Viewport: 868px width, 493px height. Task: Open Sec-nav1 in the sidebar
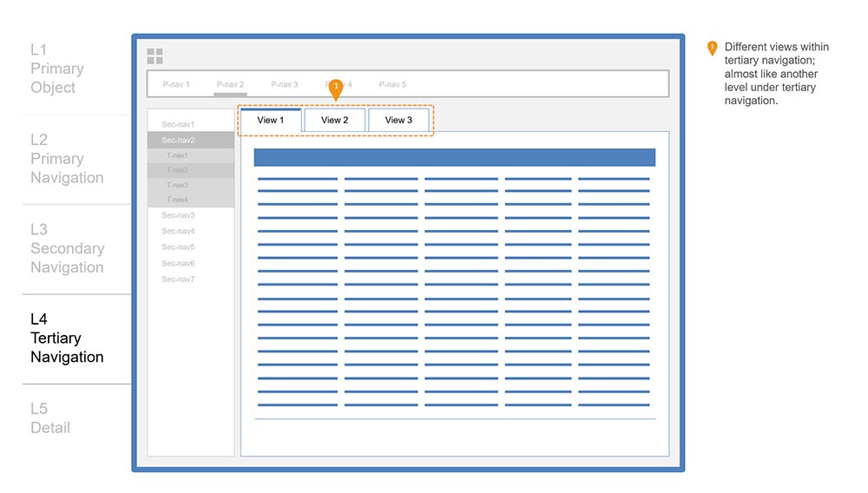tap(178, 125)
